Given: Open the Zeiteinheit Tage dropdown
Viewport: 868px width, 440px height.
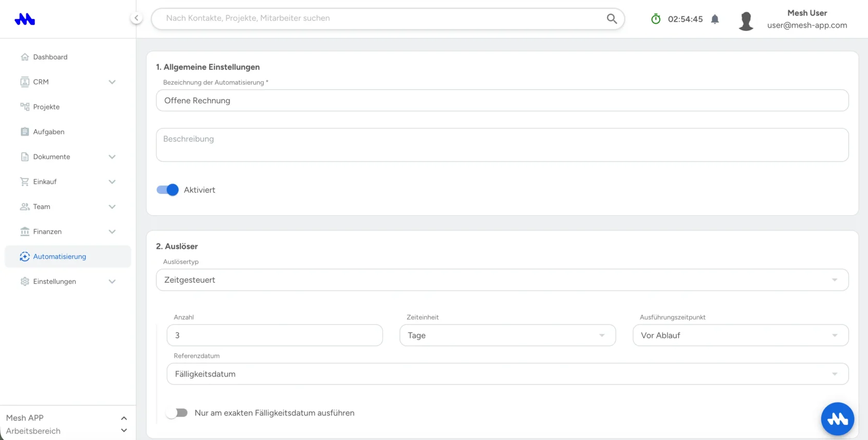Looking at the screenshot, I should pyautogui.click(x=507, y=335).
